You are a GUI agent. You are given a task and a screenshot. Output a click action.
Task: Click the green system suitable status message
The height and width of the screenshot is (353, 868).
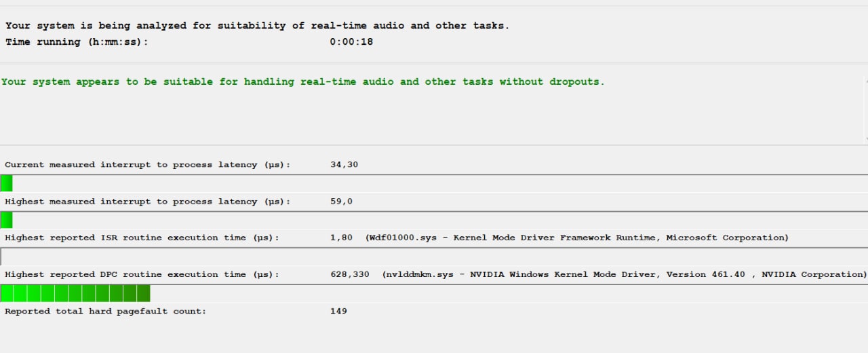pyautogui.click(x=302, y=81)
